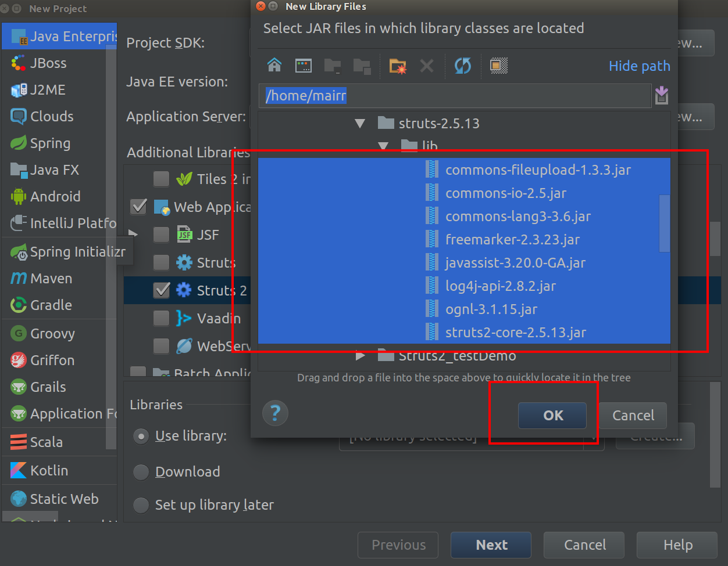Toggle the Tiles 2 integration checkbox
Screen dimensions: 728x566
(161, 179)
